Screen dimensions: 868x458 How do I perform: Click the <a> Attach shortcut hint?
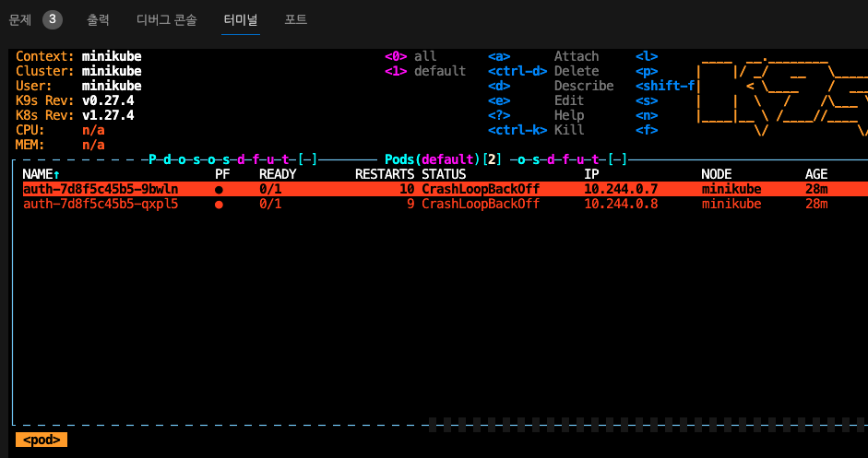[x=543, y=56]
